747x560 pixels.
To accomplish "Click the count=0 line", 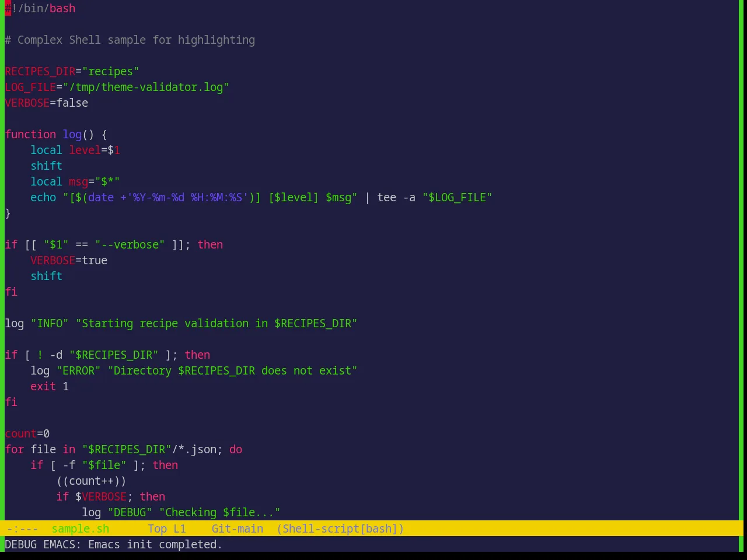I will coord(27,433).
